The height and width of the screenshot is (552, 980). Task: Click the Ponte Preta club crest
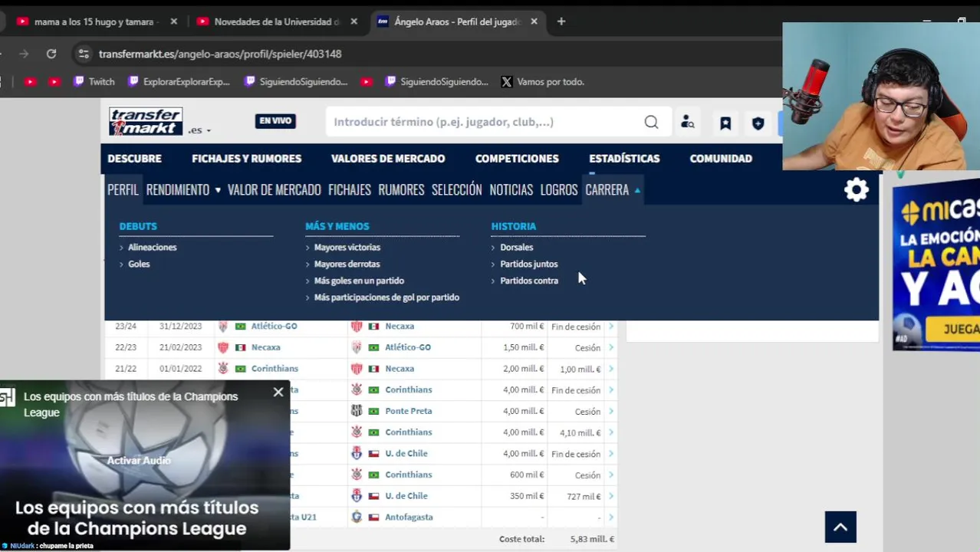pos(357,411)
